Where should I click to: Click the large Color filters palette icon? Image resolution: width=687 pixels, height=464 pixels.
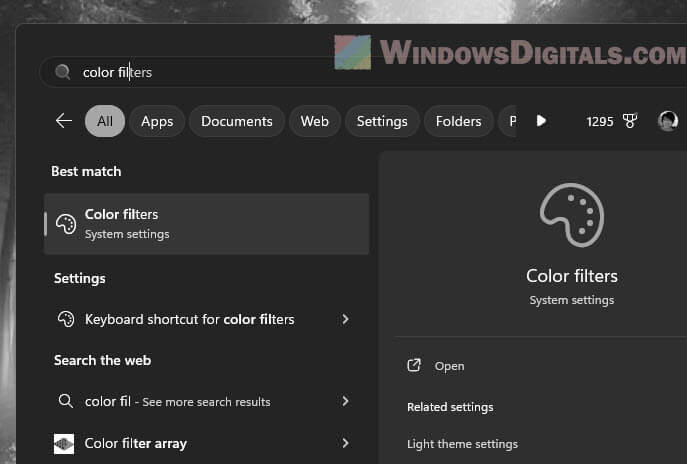coord(572,215)
